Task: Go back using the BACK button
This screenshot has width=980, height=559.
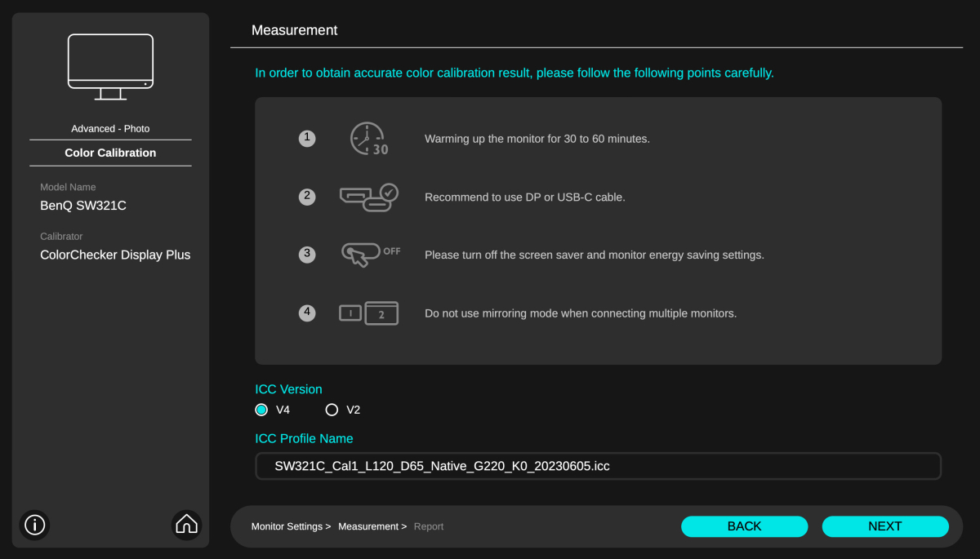Action: [x=744, y=526]
